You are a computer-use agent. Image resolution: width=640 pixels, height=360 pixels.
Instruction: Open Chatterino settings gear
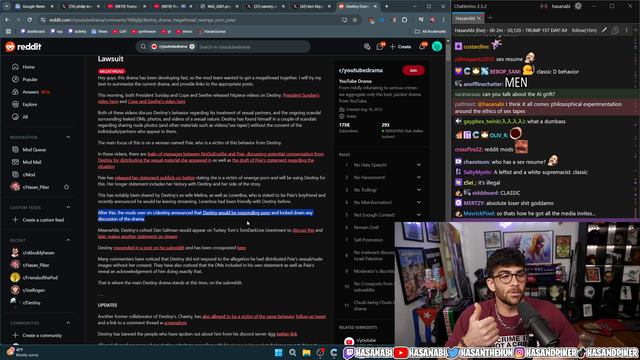point(578,6)
